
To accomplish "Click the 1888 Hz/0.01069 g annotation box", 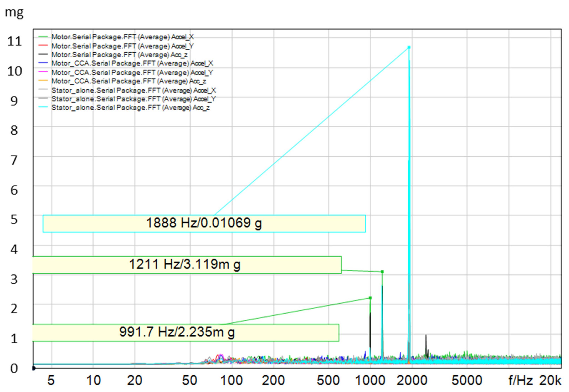I will tap(204, 223).
